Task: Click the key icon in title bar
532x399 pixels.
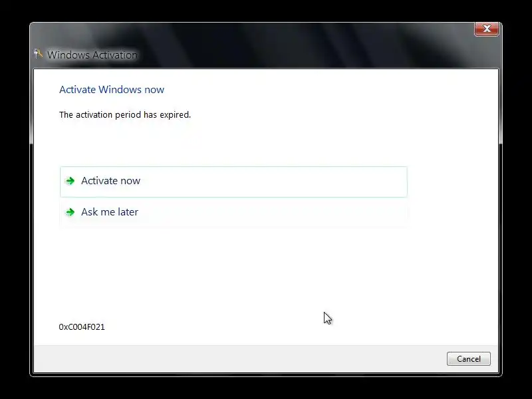Action: pos(38,54)
